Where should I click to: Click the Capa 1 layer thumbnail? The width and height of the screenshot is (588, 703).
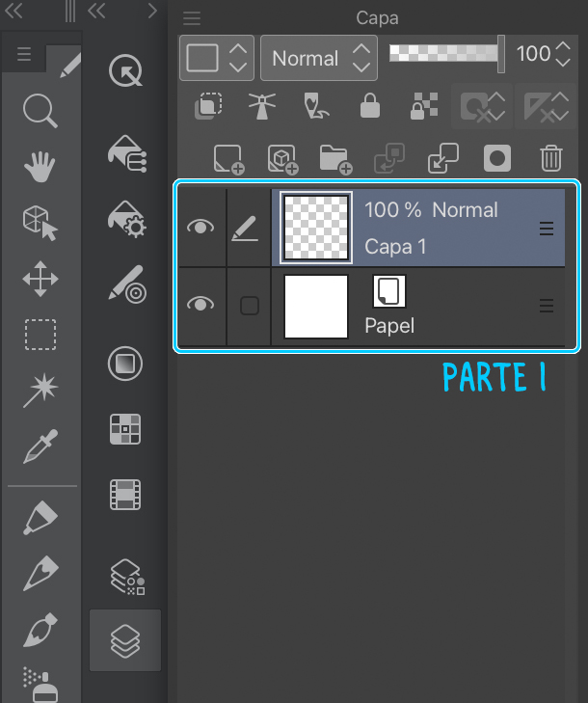point(315,227)
